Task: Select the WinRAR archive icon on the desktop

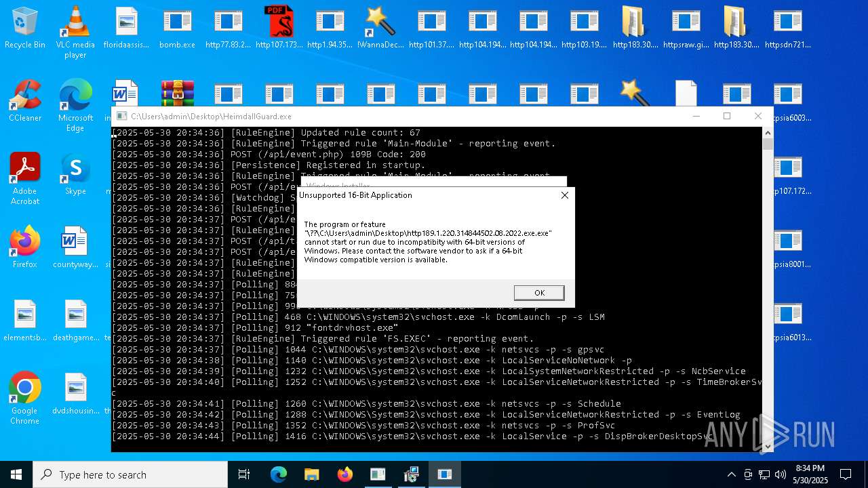Action: point(177,93)
